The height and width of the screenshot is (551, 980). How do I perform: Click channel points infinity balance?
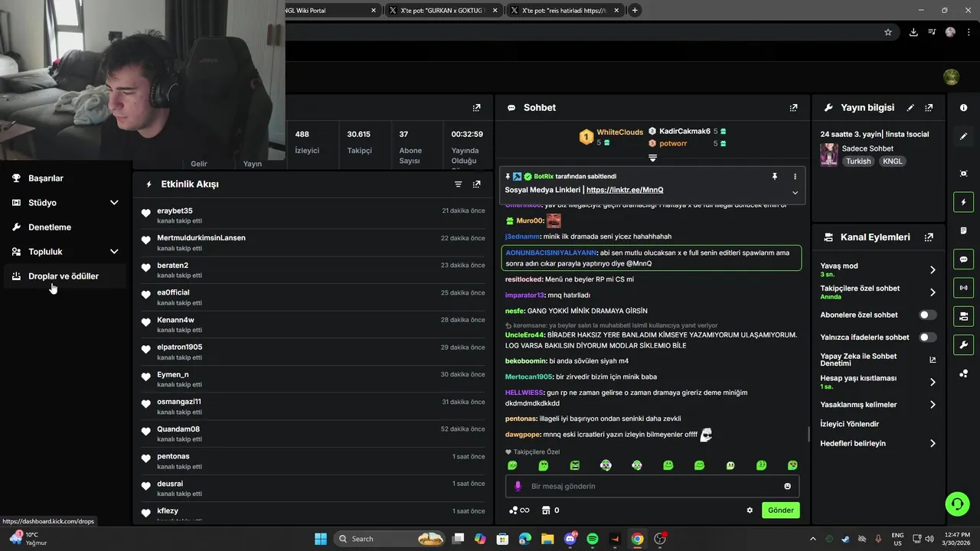[x=519, y=510]
